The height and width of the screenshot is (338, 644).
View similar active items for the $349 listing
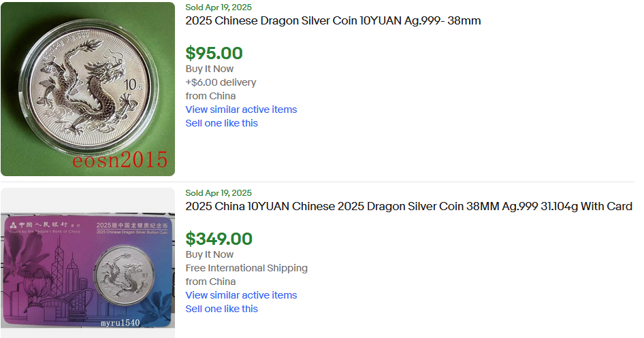click(241, 295)
